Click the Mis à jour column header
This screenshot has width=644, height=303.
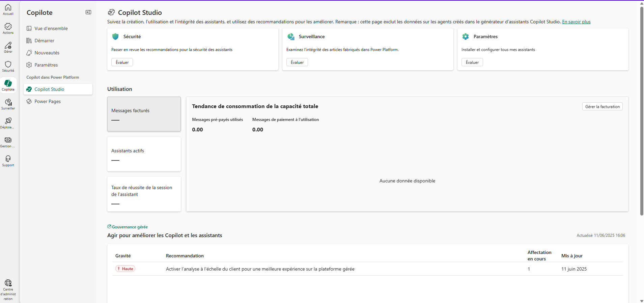pos(572,256)
